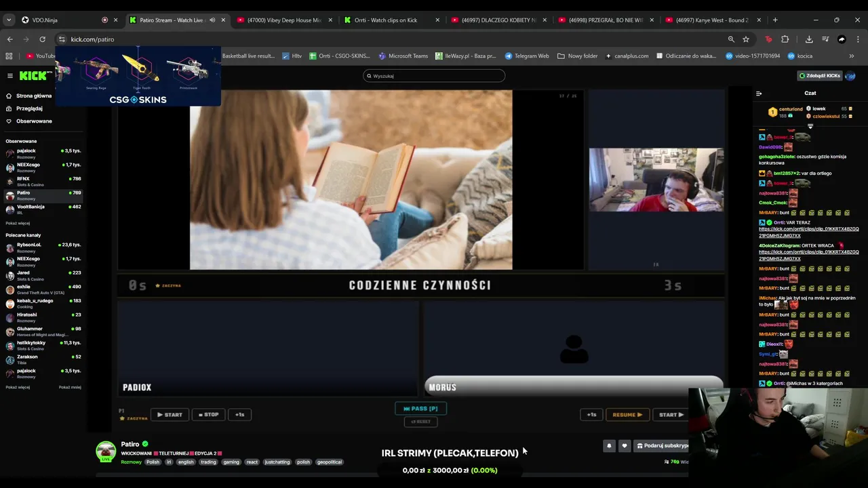This screenshot has height=488, width=868.
Task: Open RFNX channel in followed list
Action: [x=43, y=181]
